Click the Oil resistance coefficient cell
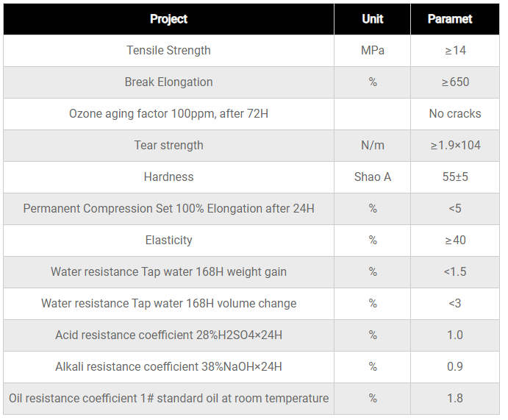 coord(168,399)
